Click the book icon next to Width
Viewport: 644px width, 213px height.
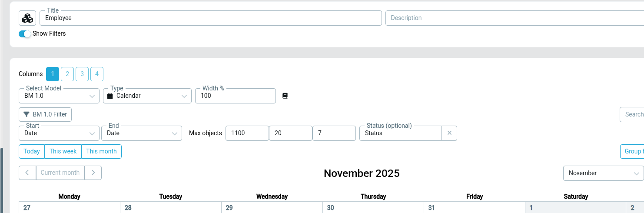coord(285,96)
